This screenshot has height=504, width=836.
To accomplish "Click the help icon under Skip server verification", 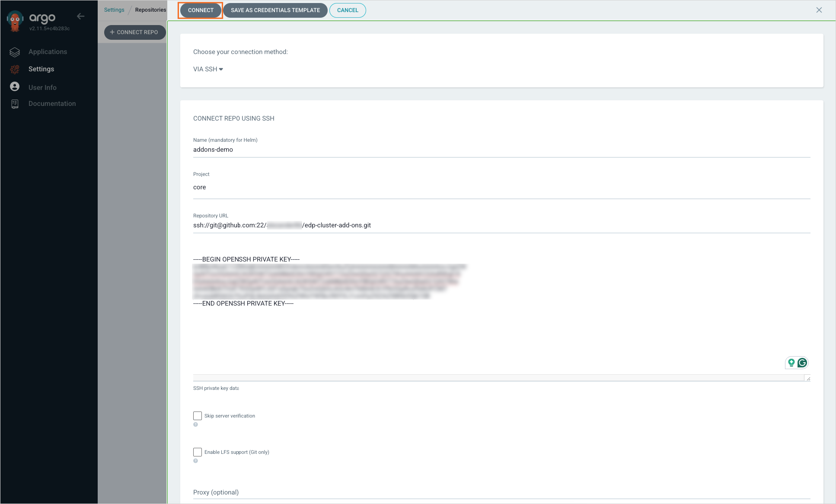I will point(196,424).
